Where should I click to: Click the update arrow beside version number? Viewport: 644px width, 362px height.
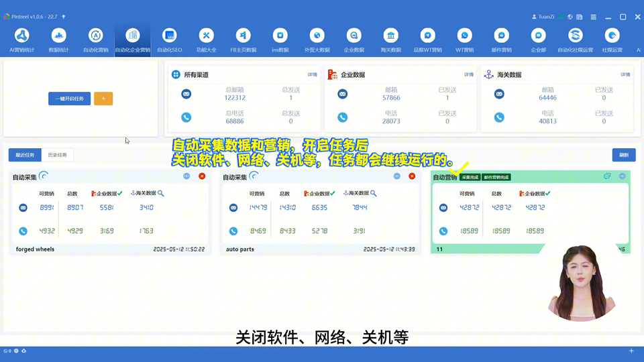pos(64,17)
